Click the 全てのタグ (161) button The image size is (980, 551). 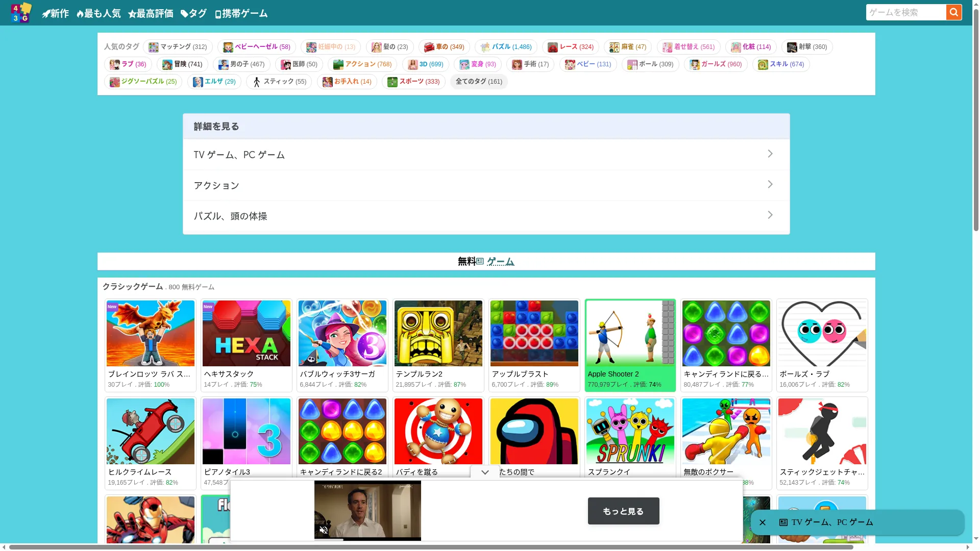tap(479, 82)
